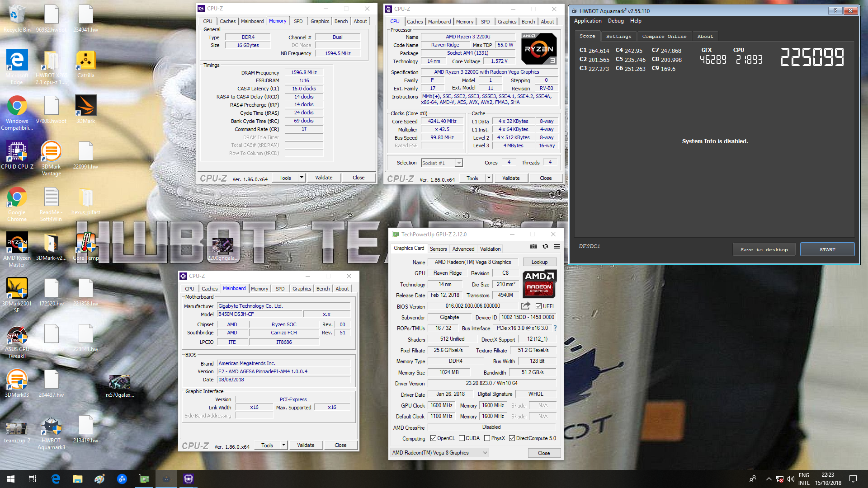
Task: Open Graphics tab in Mainboard CPU-Z window
Action: (x=302, y=289)
